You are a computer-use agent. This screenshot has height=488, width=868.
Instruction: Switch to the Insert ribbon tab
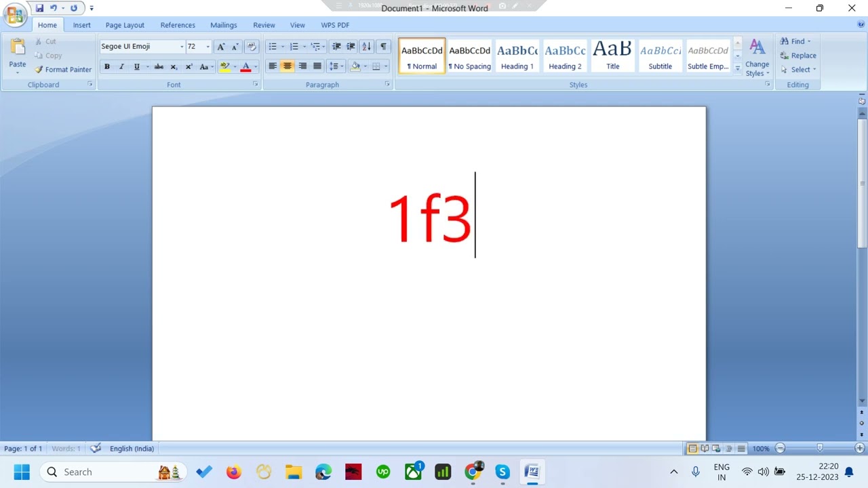[81, 25]
